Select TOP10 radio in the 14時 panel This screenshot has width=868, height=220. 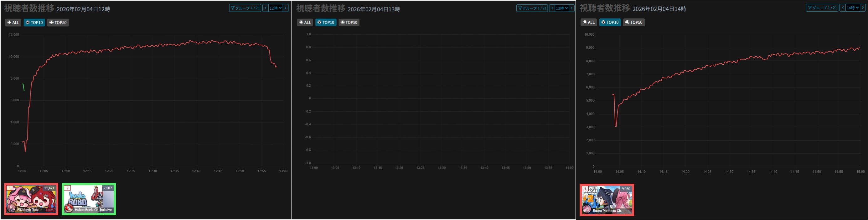click(x=610, y=22)
